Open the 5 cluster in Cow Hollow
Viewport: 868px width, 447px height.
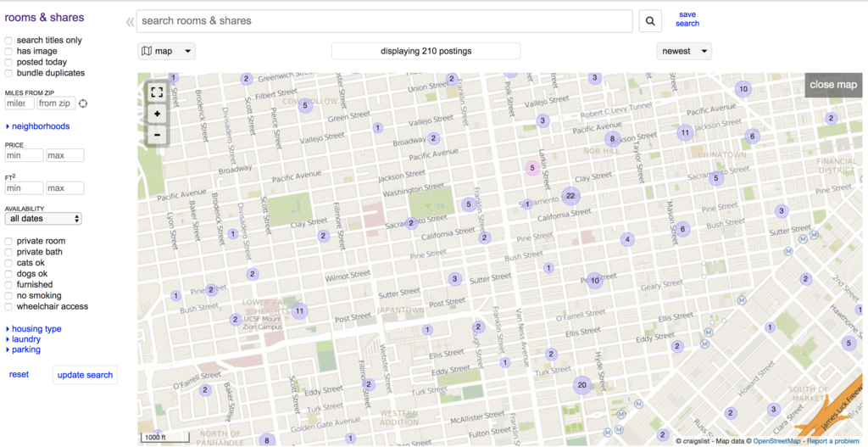point(304,105)
